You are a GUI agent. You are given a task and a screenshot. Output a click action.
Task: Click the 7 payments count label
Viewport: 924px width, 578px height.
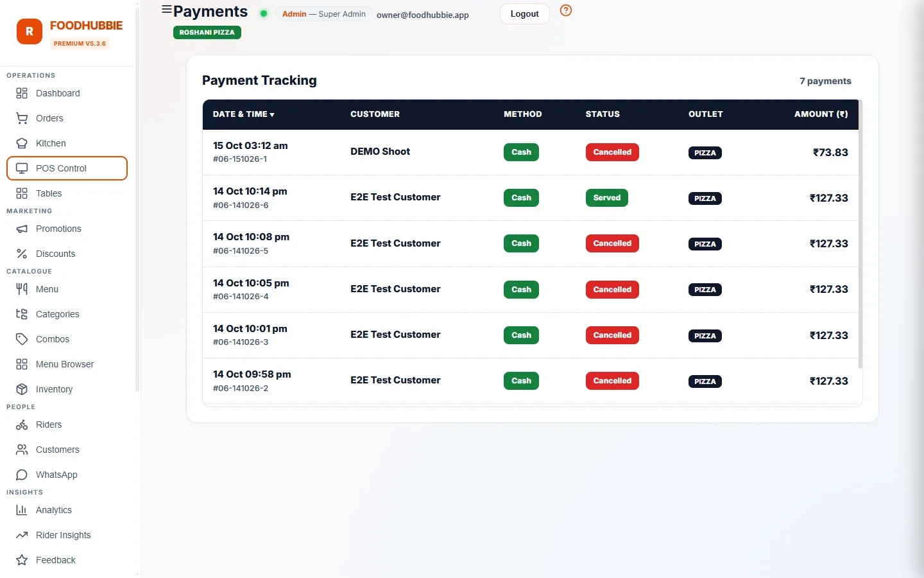coord(825,81)
